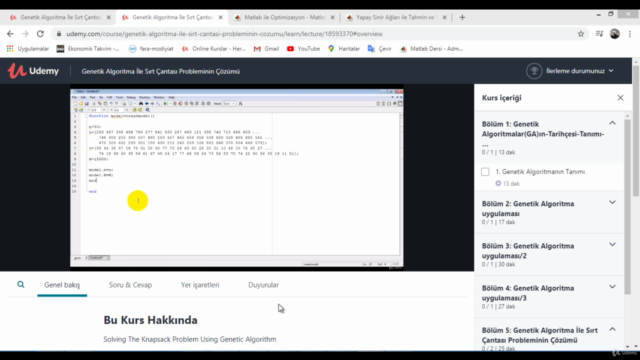The width and height of the screenshot is (640, 360).
Task: Click the browser address bar URL
Action: [224, 34]
